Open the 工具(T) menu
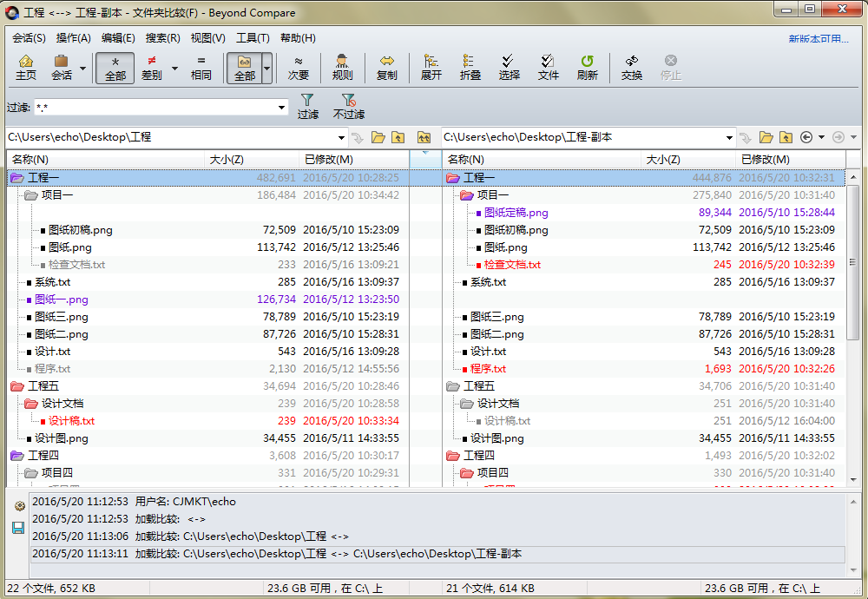 (x=253, y=37)
